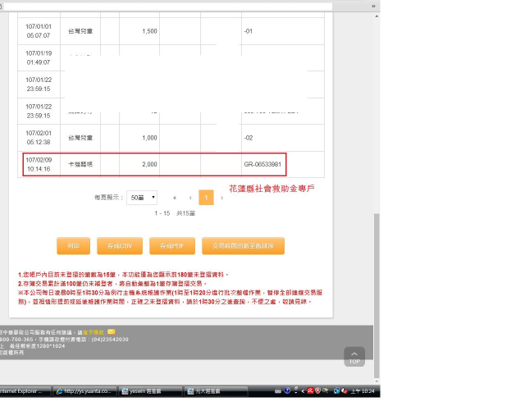The image size is (525, 420).
Task: Click the yellow email envelope icon
Action: (112, 331)
